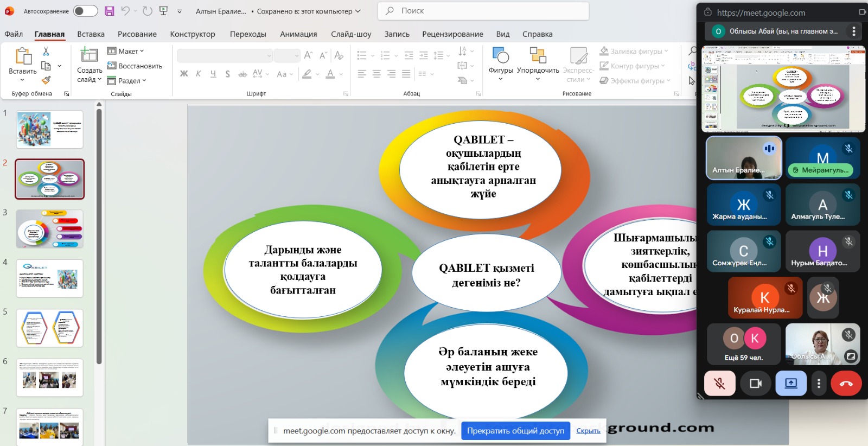Image resolution: width=868 pixels, height=446 pixels.
Task: Expand the Сохранено в: этот компьютер dropdown
Action: pyautogui.click(x=358, y=11)
